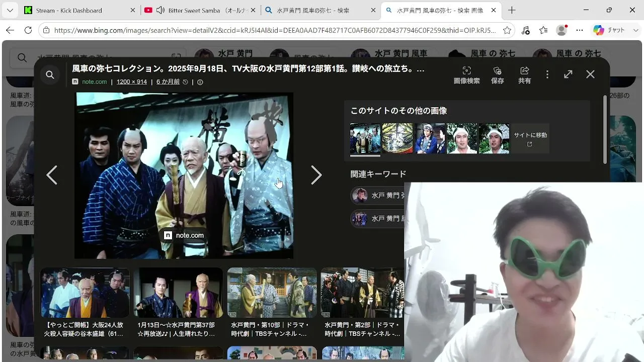This screenshot has height=362, width=644.
Task: Go to the site via サイトに移動
Action: (530, 138)
